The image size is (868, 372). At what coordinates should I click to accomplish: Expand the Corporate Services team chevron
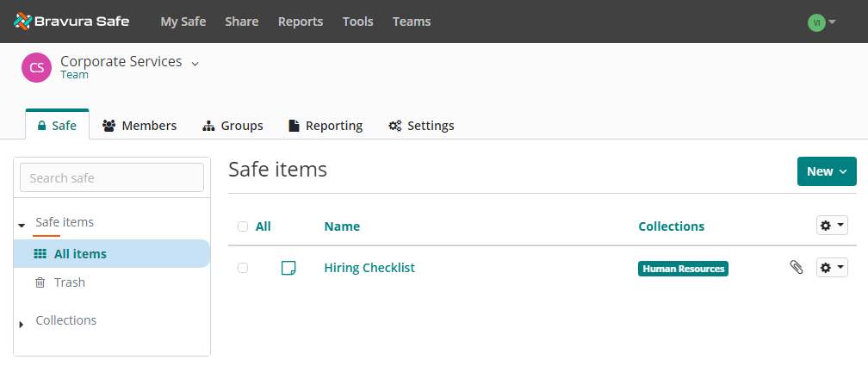(195, 64)
